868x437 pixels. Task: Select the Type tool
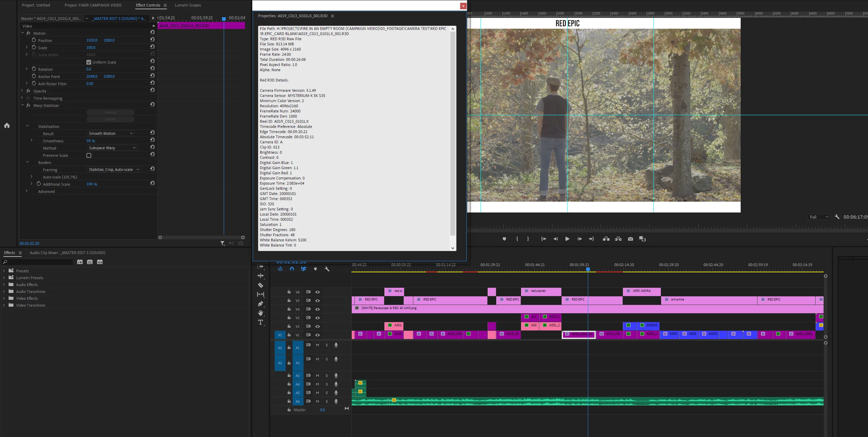click(x=261, y=322)
